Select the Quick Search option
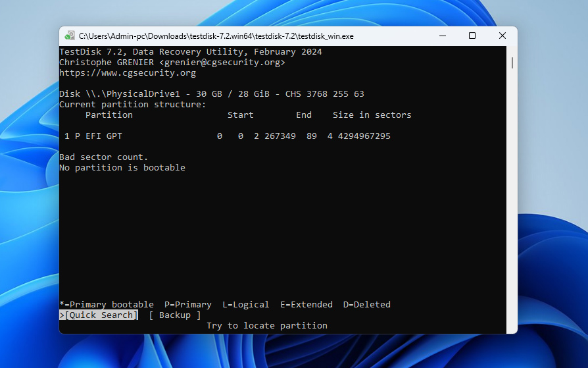 99,315
